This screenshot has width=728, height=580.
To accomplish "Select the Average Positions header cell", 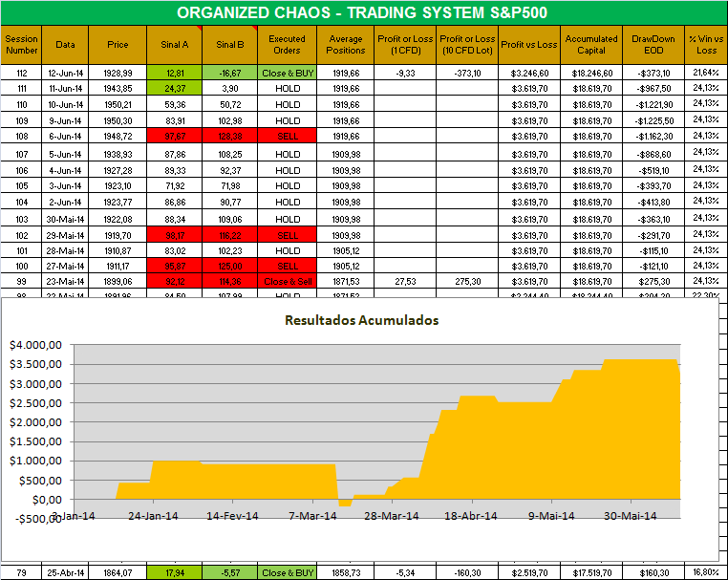I will [346, 45].
